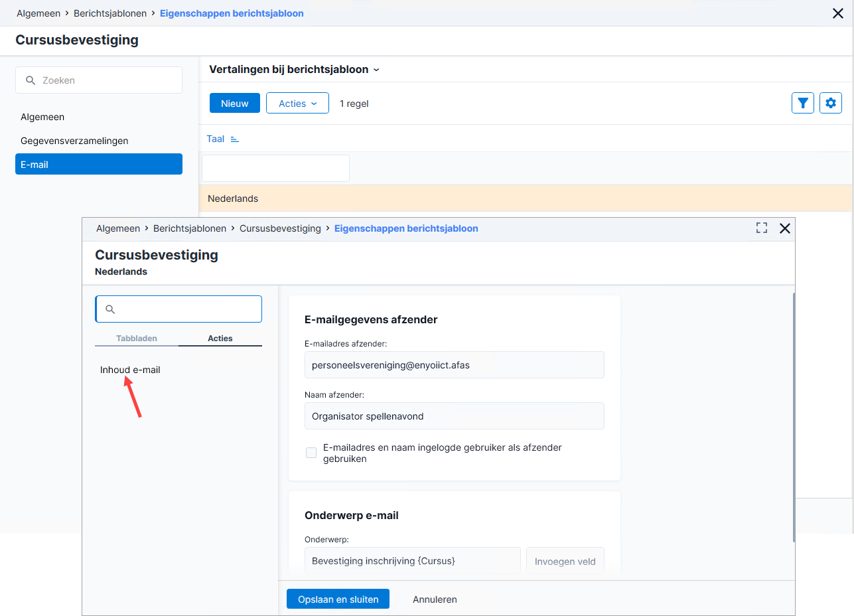Select the Acties tab in dialog
The height and width of the screenshot is (616, 854).
[x=220, y=339]
